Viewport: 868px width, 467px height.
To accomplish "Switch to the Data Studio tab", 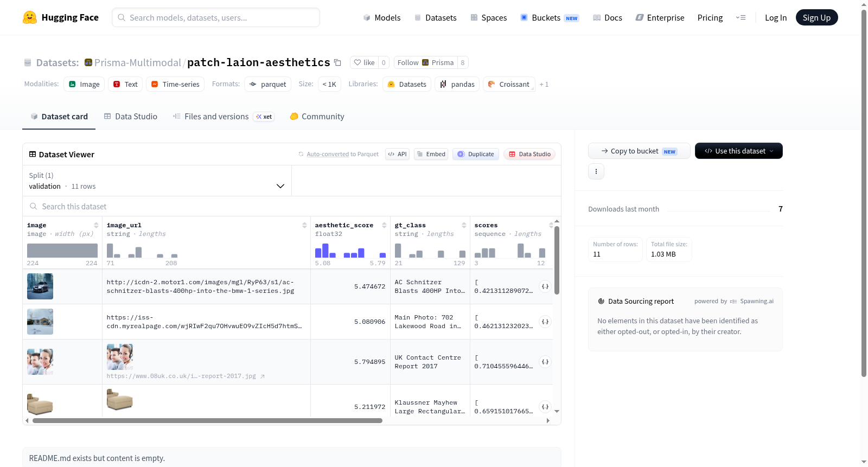I will click(131, 117).
